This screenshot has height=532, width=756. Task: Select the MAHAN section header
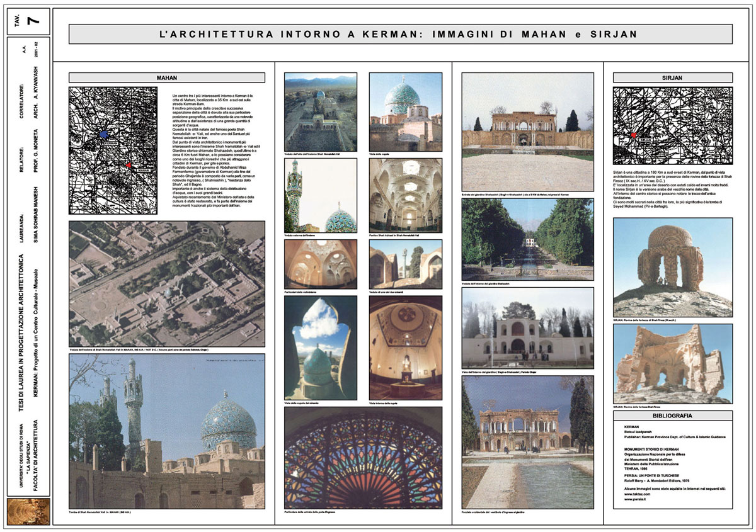coord(167,79)
